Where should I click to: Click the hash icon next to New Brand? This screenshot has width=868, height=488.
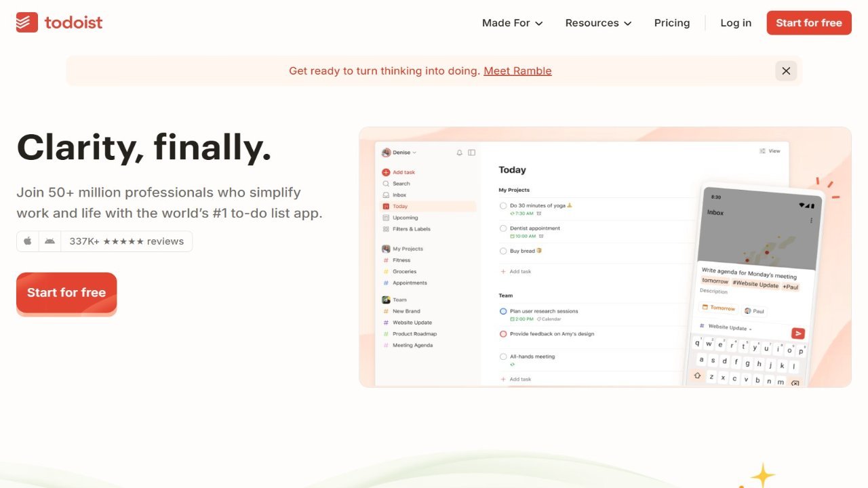point(386,311)
